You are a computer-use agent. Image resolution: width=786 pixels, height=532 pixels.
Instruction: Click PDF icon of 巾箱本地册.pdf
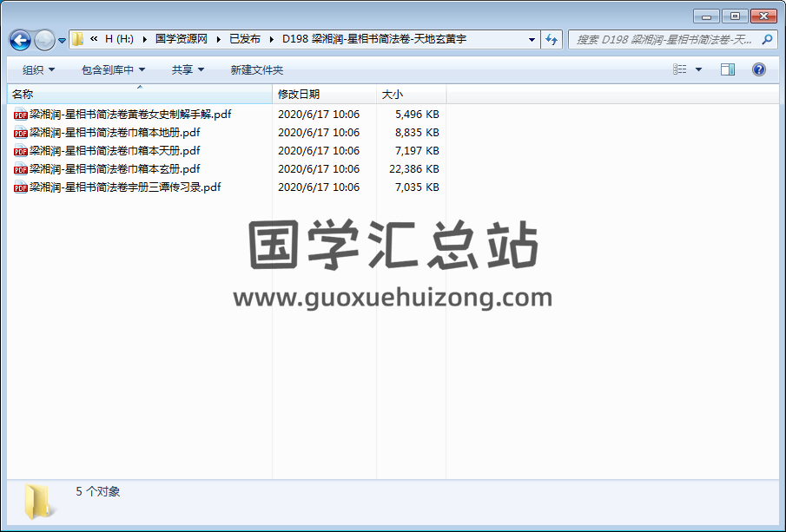[x=21, y=133]
